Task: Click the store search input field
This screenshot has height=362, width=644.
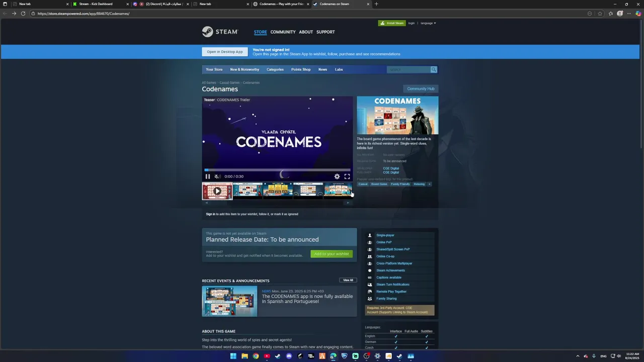Action: tap(409, 69)
